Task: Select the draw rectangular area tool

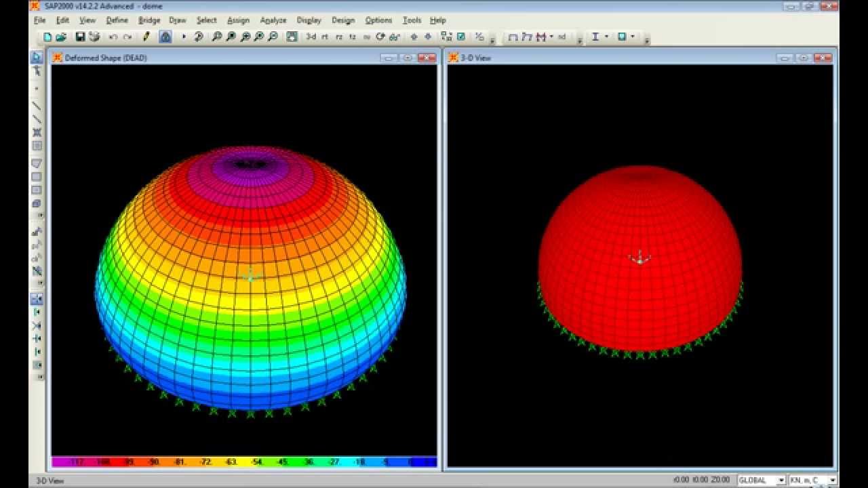Action: pos(37,177)
